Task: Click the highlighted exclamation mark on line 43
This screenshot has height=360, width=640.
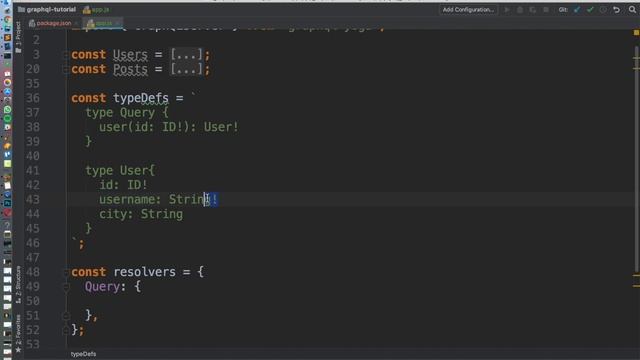Action: (214, 200)
